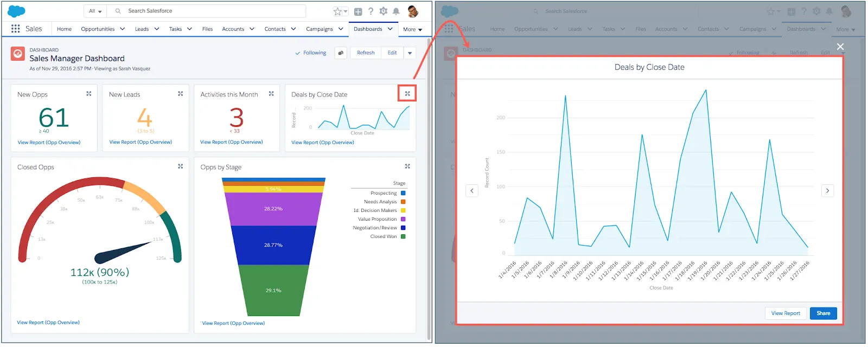868x347 pixels.
Task: Open the Opportunities tab
Action: pyautogui.click(x=98, y=29)
